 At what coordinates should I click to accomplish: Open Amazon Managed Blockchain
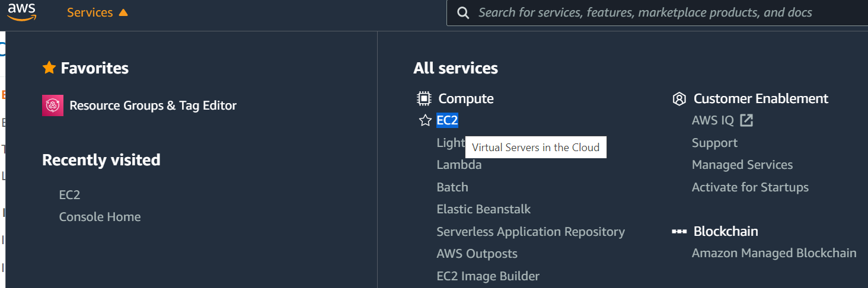774,253
